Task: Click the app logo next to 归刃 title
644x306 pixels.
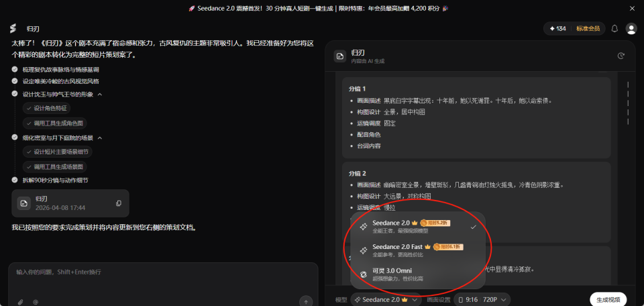Action: coord(13,28)
